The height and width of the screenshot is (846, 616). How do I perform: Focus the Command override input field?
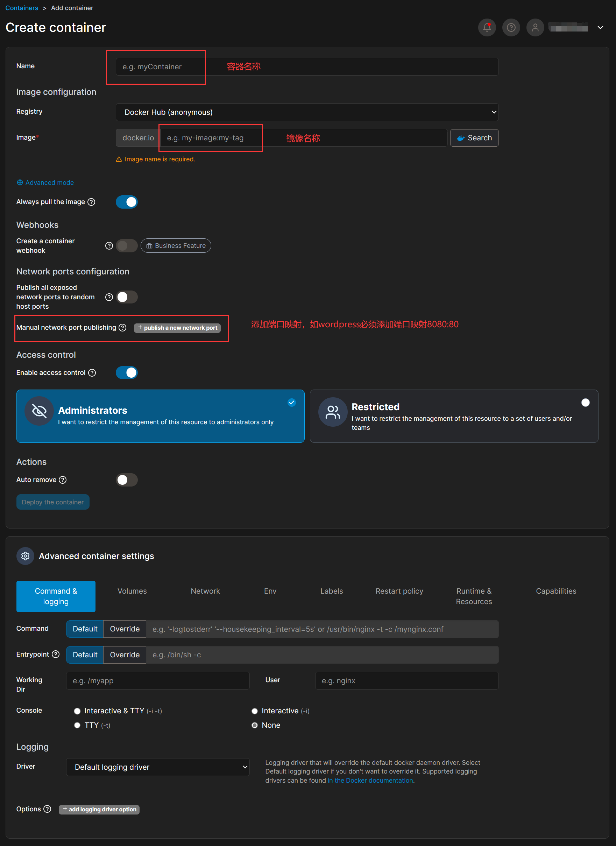tap(322, 629)
